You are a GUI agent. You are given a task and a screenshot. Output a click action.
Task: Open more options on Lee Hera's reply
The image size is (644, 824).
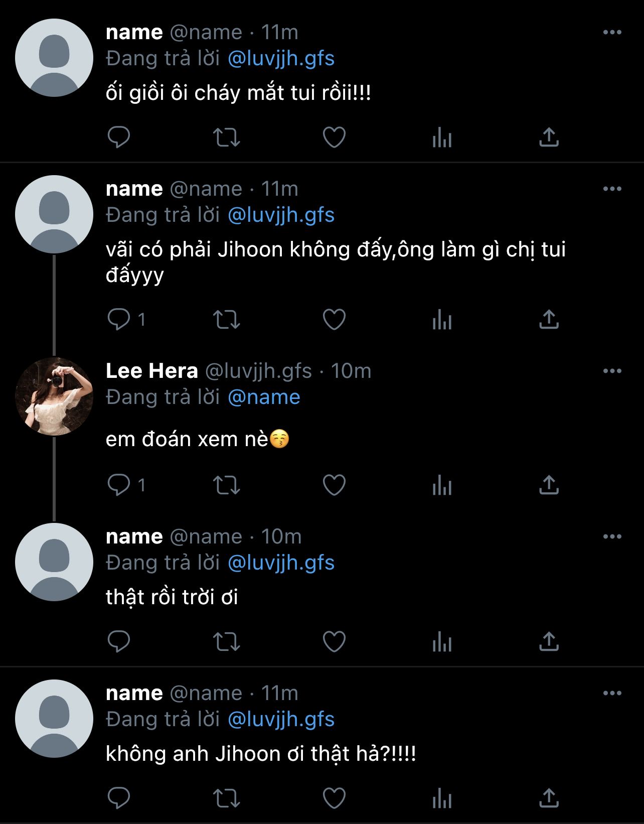click(x=612, y=371)
